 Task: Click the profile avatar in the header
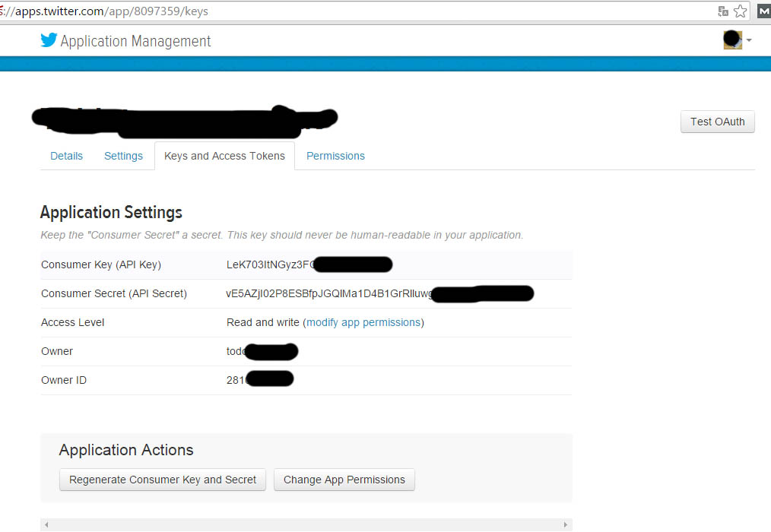731,40
